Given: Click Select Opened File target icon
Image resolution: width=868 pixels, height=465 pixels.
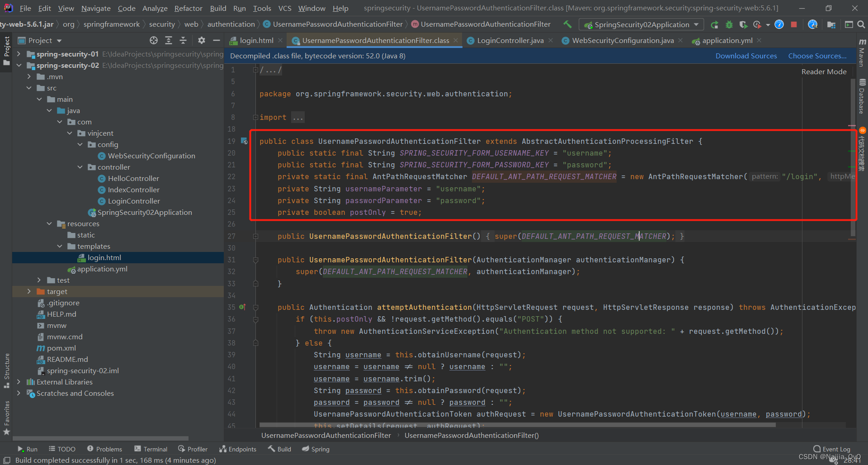Looking at the screenshot, I should click(154, 40).
